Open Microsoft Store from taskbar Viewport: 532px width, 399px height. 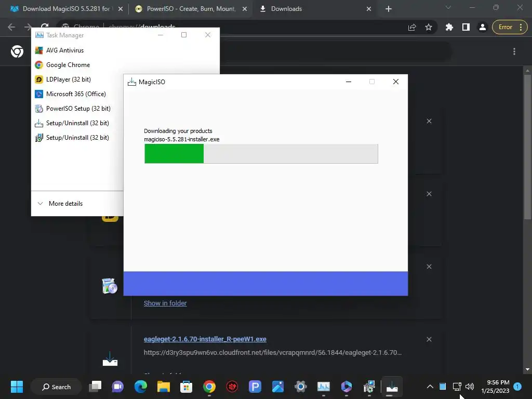pyautogui.click(x=186, y=387)
